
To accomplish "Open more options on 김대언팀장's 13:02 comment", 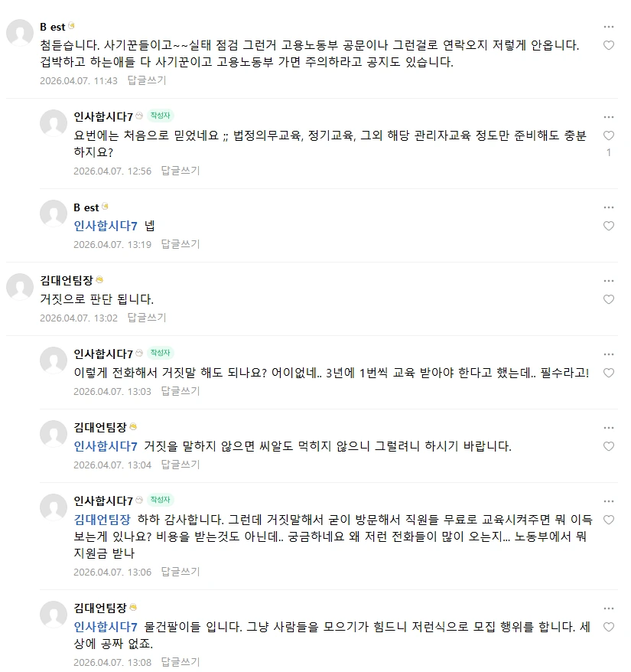I will [608, 281].
